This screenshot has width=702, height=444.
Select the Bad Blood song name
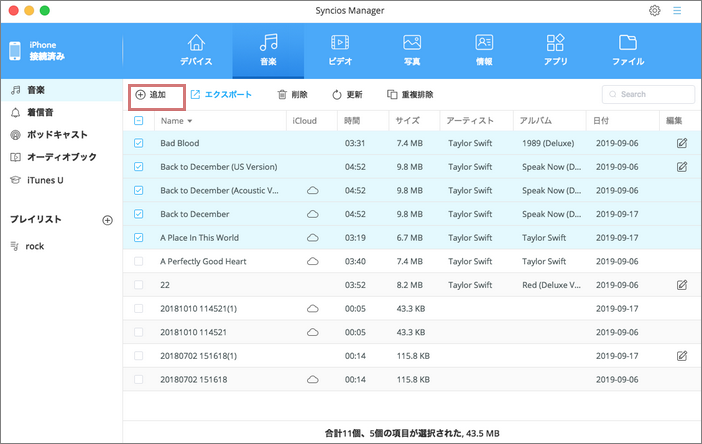click(180, 143)
